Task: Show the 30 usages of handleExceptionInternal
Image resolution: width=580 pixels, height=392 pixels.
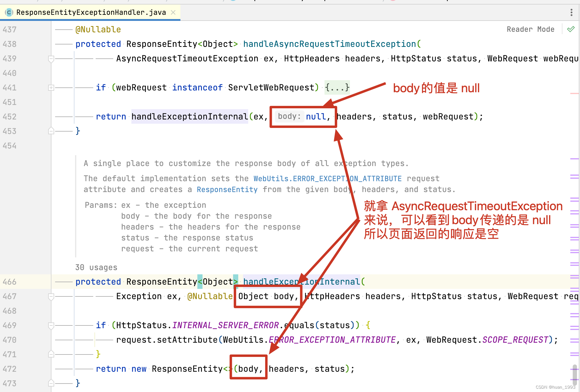Action: [x=96, y=267]
